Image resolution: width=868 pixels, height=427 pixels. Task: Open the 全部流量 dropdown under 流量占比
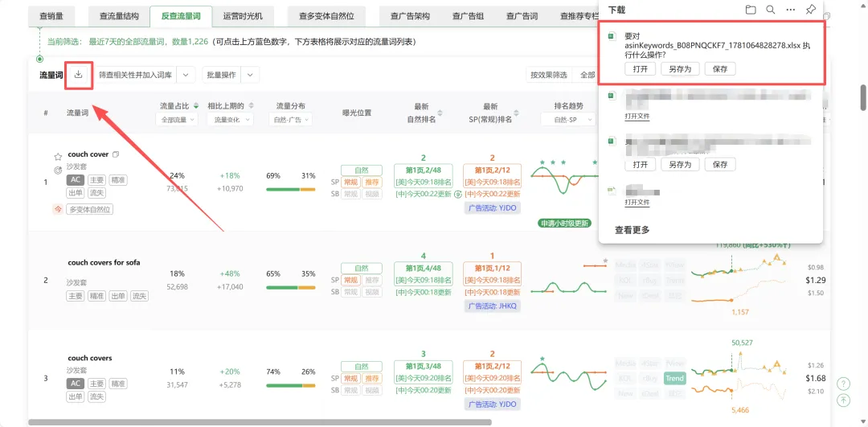pos(178,119)
